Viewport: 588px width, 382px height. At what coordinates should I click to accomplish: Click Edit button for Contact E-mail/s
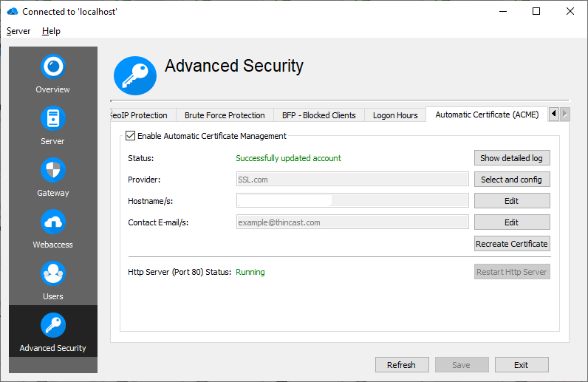click(512, 222)
